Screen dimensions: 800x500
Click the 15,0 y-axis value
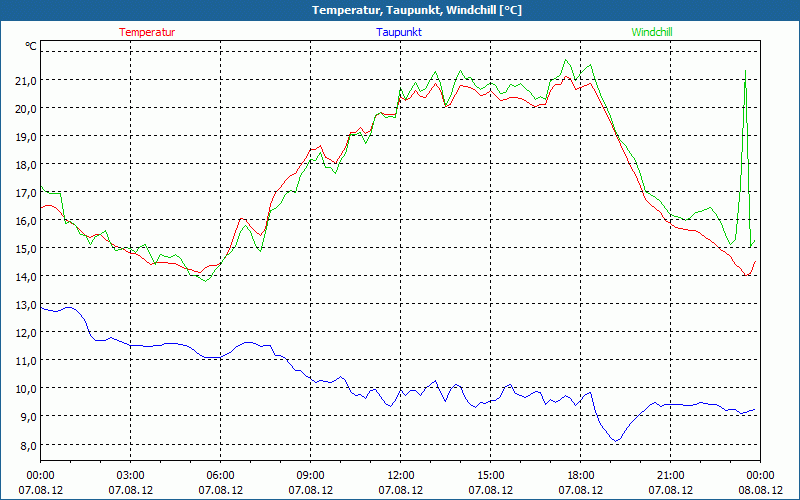tap(27, 248)
